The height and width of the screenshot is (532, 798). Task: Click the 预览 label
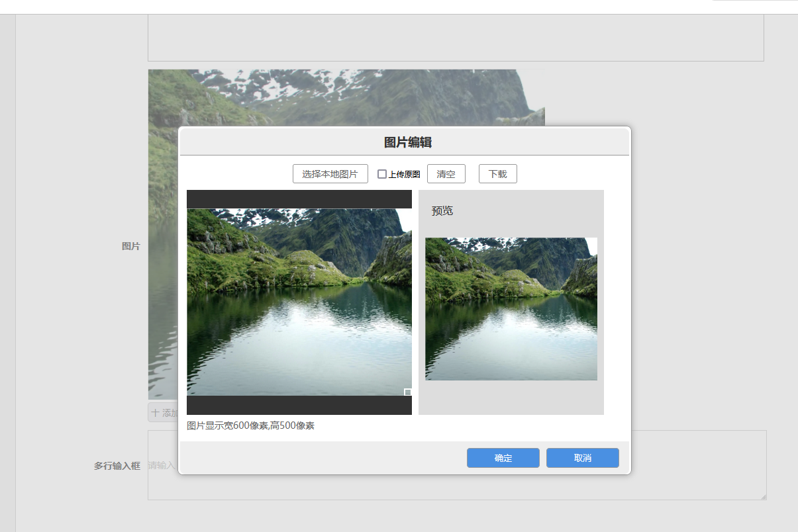click(442, 211)
